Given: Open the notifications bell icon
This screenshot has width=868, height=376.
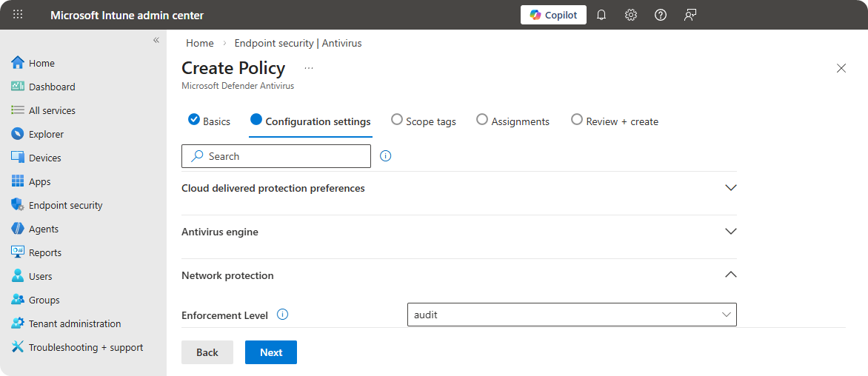Looking at the screenshot, I should (x=601, y=15).
